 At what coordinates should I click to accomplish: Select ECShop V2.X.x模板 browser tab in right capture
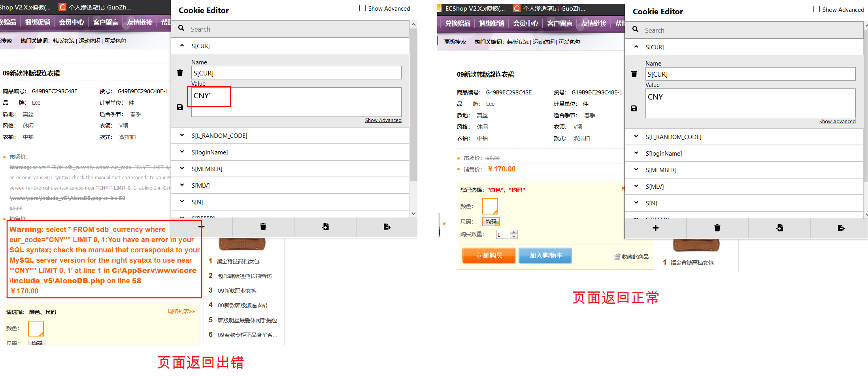click(x=474, y=8)
